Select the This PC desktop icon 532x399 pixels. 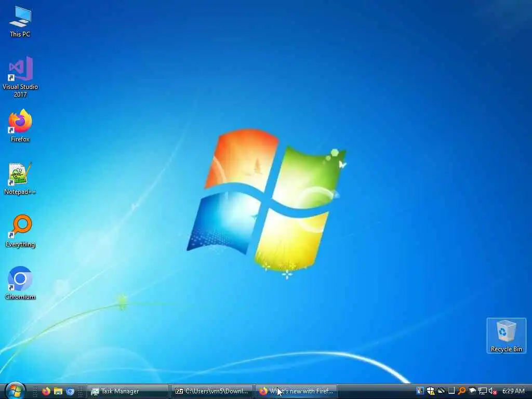[x=20, y=22]
